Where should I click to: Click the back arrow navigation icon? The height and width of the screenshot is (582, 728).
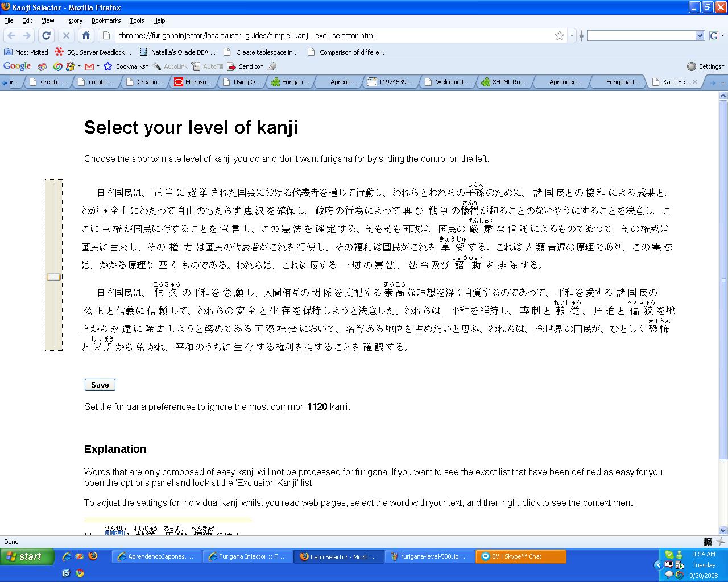(x=11, y=35)
